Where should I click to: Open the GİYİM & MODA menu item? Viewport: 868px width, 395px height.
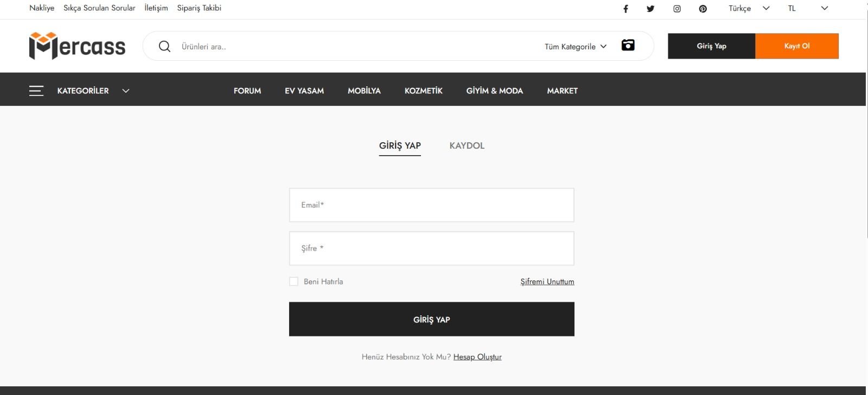pos(494,91)
